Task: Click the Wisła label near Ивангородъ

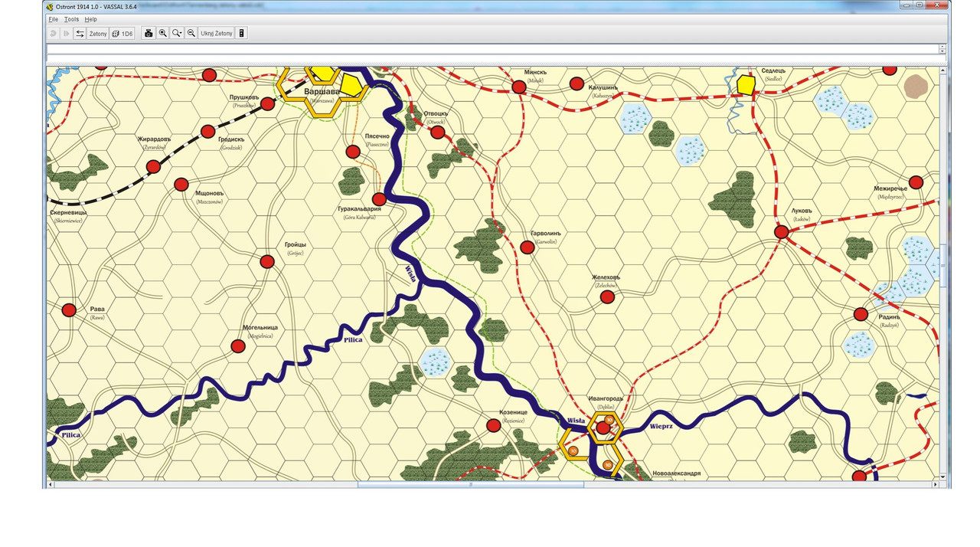Action: pos(576,421)
